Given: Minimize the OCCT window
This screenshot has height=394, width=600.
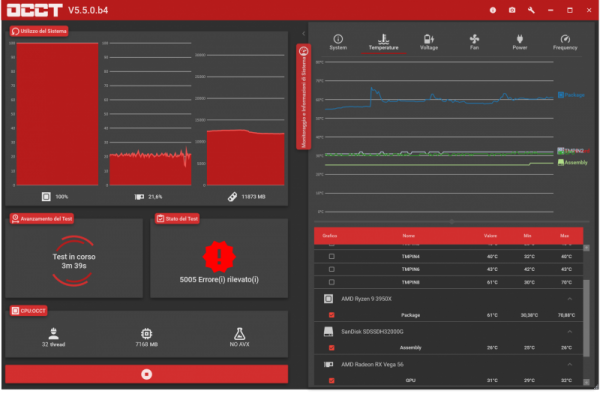Looking at the screenshot, I should pos(550,10).
